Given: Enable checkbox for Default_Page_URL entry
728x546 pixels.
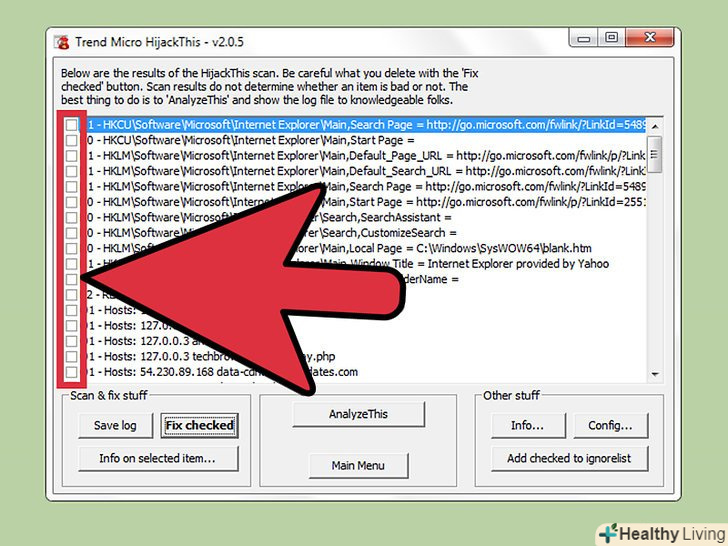Looking at the screenshot, I should (71, 156).
